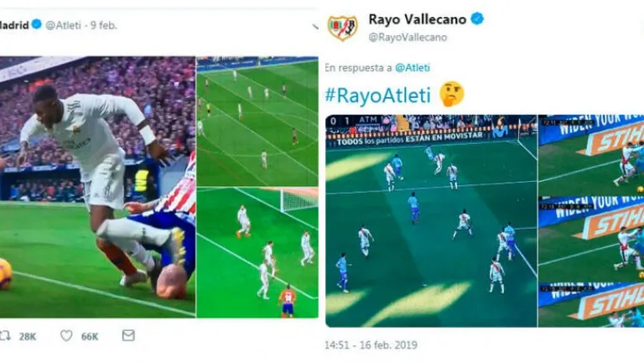The height and width of the screenshot is (362, 644).
Task: Open the @Atleti handle in left tweet
Action: point(63,25)
